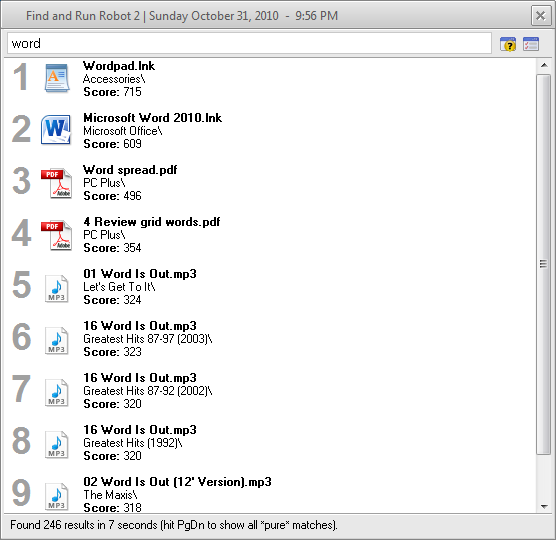Click the Wordpad shortcut icon
The width and height of the screenshot is (556, 540).
(57, 78)
